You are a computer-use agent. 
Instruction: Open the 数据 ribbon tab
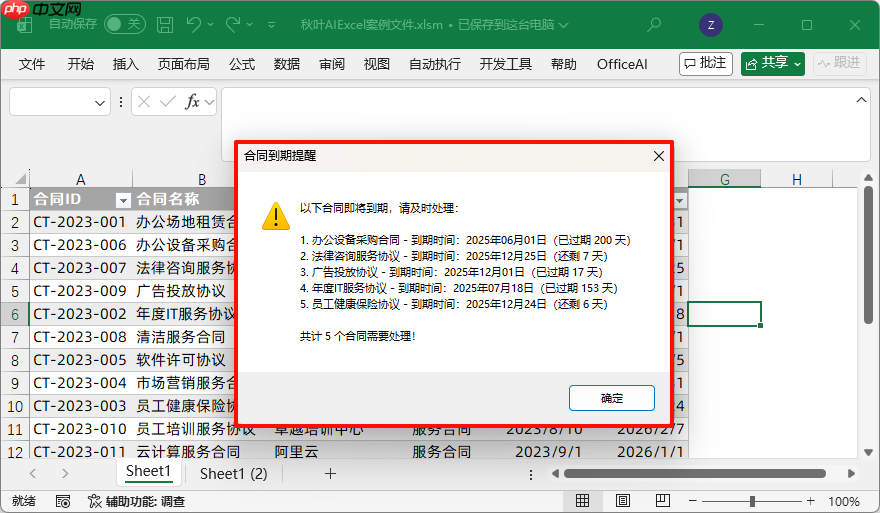point(287,64)
